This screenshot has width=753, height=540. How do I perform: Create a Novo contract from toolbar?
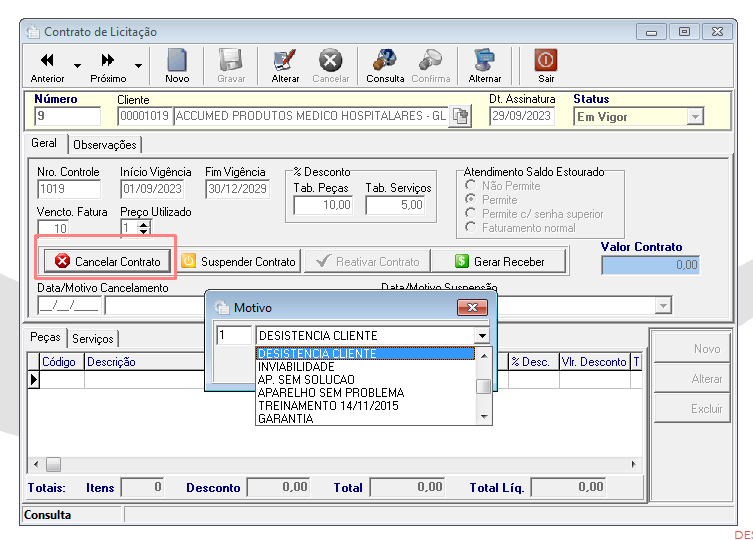177,66
